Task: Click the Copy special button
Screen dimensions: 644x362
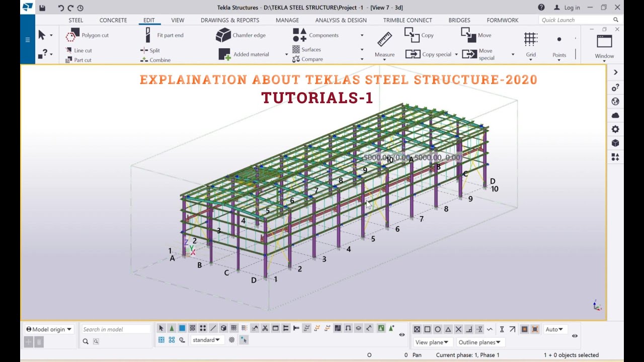Action: (429, 54)
